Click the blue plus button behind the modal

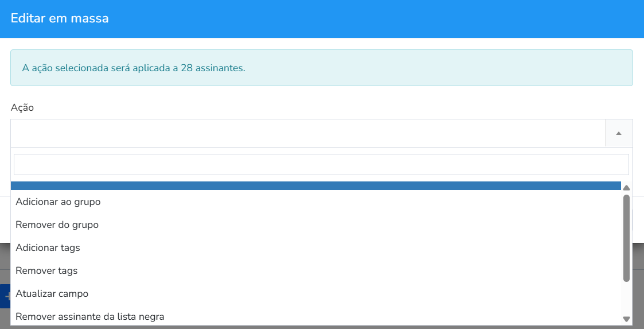(x=5, y=296)
